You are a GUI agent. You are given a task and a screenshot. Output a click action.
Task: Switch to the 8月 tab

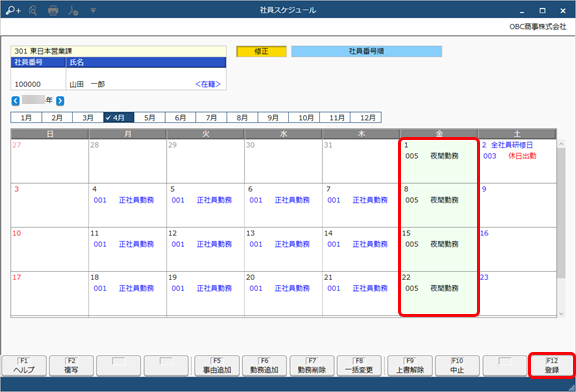point(242,118)
